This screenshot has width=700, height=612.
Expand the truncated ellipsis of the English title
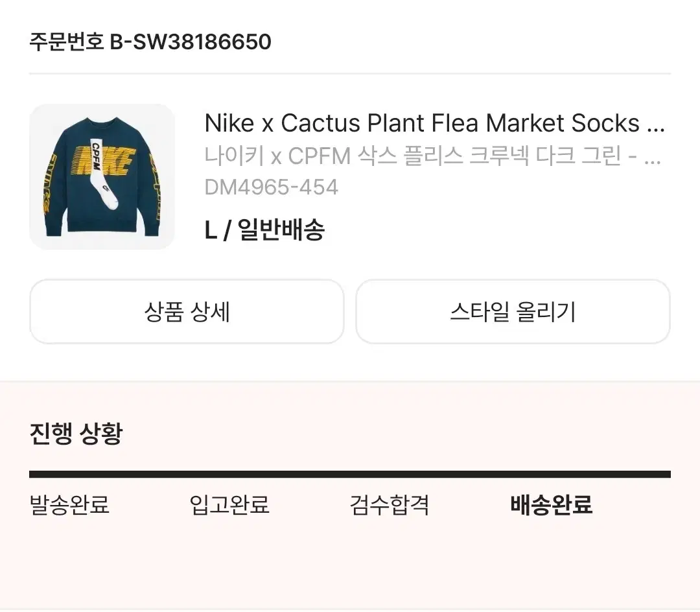tap(656, 124)
